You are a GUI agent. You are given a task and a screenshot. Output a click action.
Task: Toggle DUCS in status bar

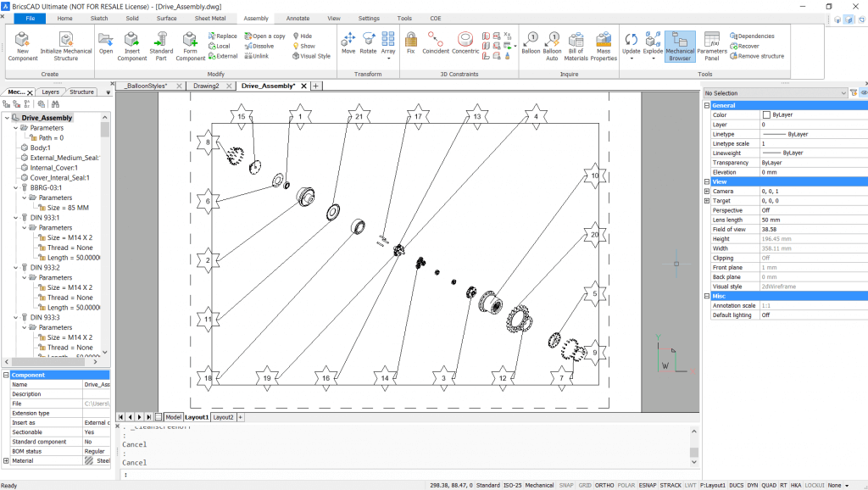pos(737,485)
